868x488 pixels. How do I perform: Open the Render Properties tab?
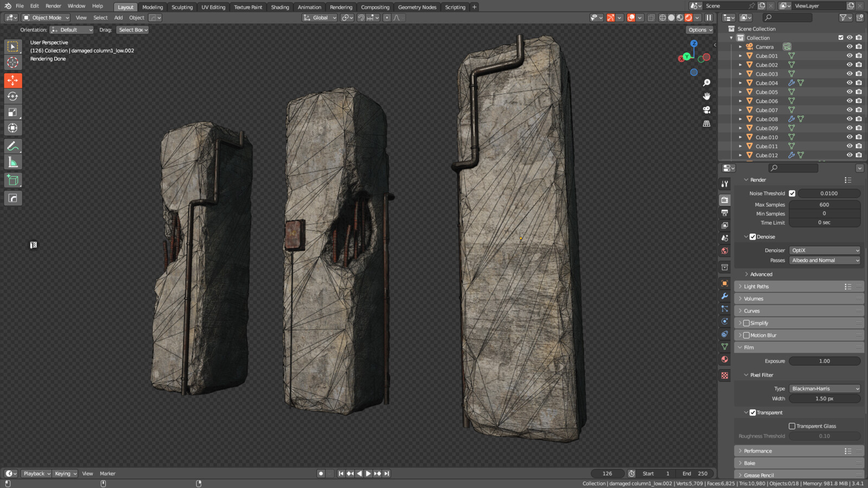(x=724, y=200)
